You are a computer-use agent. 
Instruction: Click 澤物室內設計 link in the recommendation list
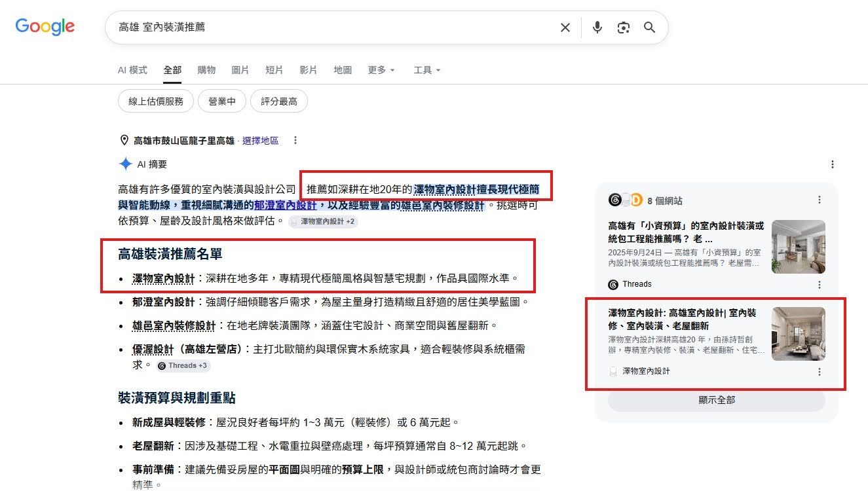(163, 278)
